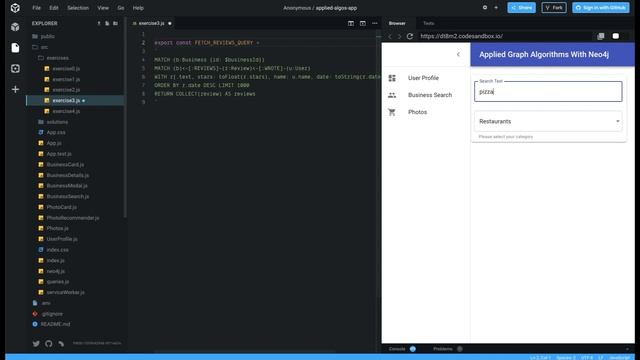
Task: Click the preview layout icon beside split
Action: tap(362, 23)
